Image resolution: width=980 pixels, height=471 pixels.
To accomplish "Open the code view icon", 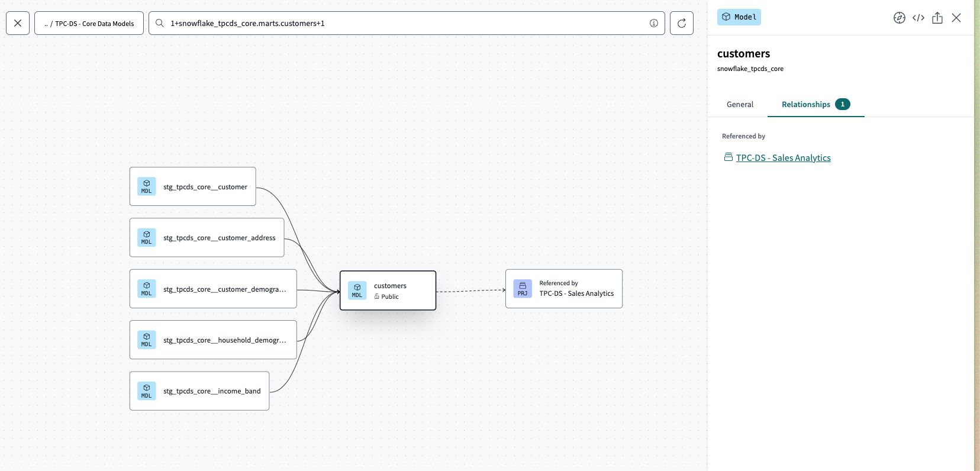I will click(x=918, y=18).
